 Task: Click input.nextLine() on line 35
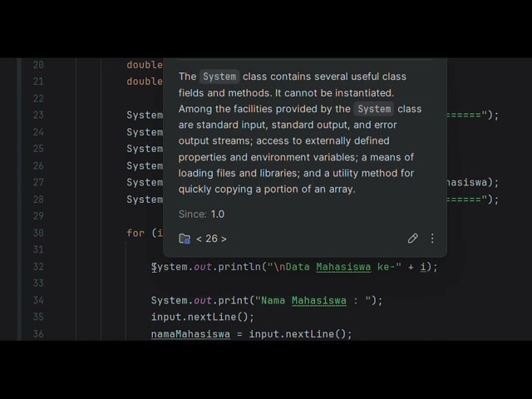(202, 318)
